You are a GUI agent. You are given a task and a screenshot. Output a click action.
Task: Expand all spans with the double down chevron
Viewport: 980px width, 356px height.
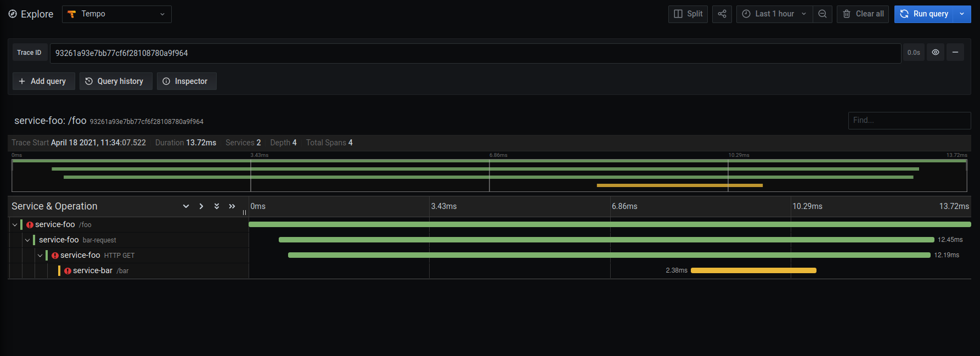217,206
